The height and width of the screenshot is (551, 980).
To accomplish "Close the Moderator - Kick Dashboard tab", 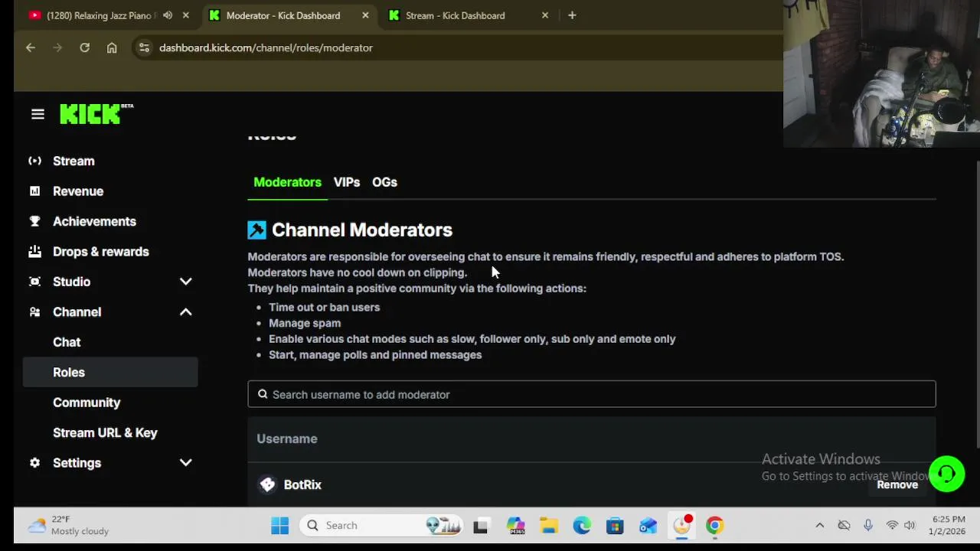I will (365, 15).
